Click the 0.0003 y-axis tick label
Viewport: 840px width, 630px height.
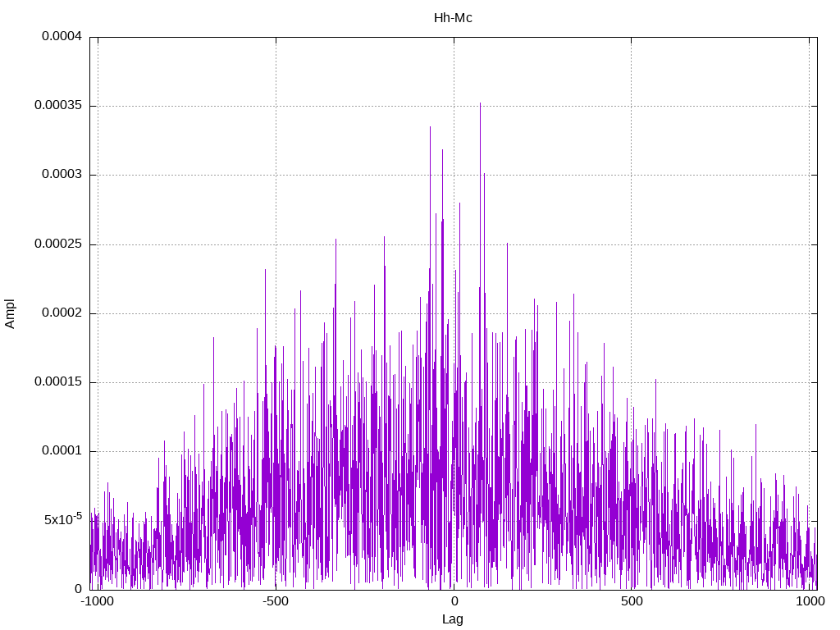pyautogui.click(x=62, y=175)
